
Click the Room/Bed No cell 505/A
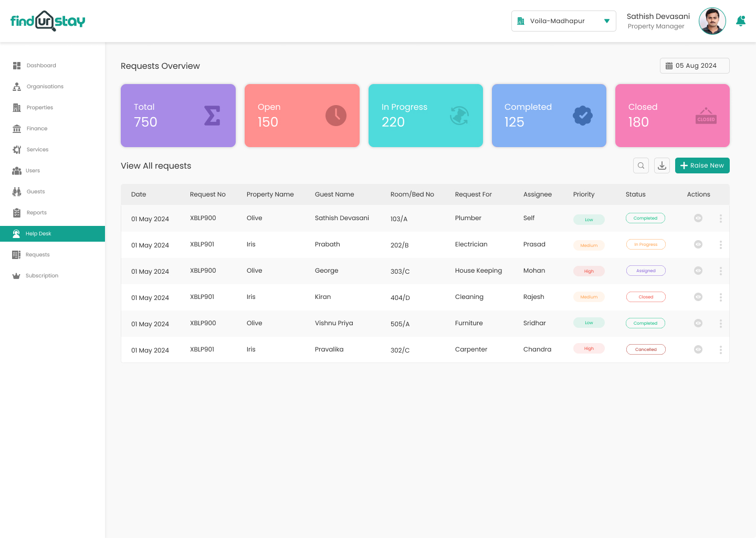[x=400, y=324]
